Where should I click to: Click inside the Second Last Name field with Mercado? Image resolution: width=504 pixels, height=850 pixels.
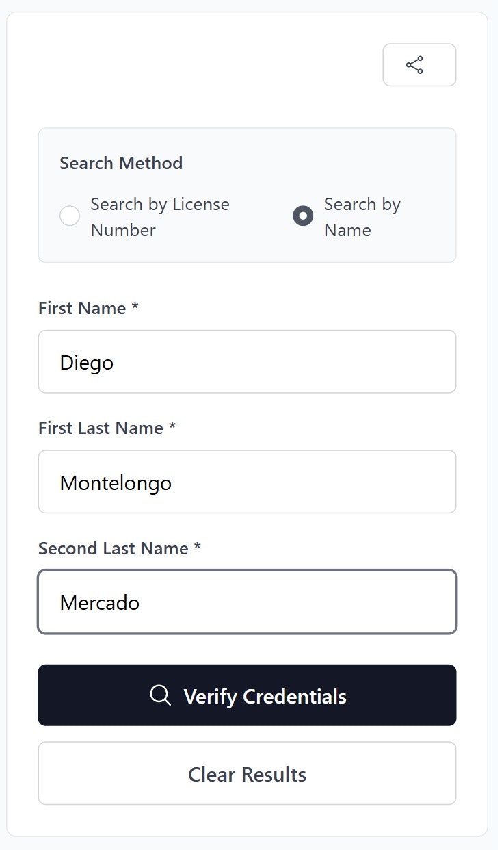[248, 602]
